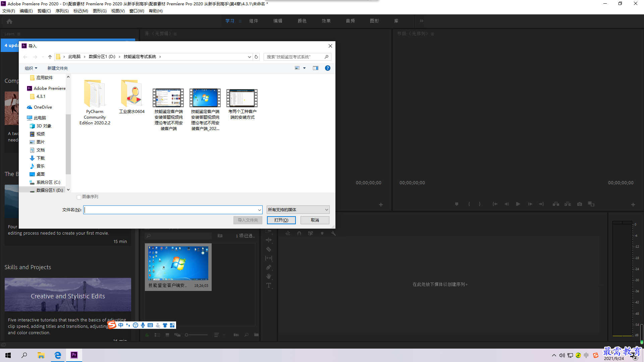Select the Slip tool in the tools panel
The width and height of the screenshot is (644, 362).
[269, 258]
